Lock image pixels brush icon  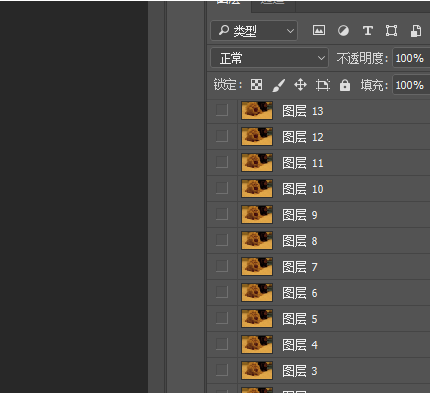coord(278,85)
